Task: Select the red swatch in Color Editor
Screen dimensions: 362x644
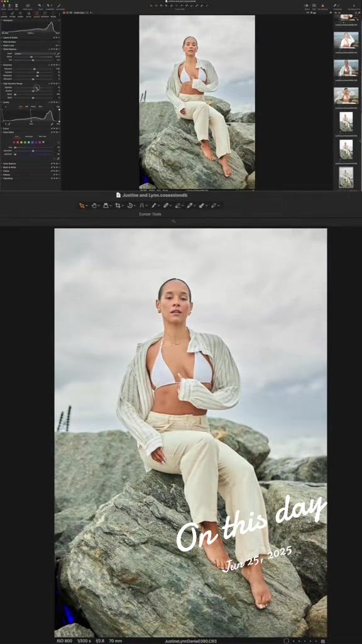Action: pyautogui.click(x=14, y=143)
